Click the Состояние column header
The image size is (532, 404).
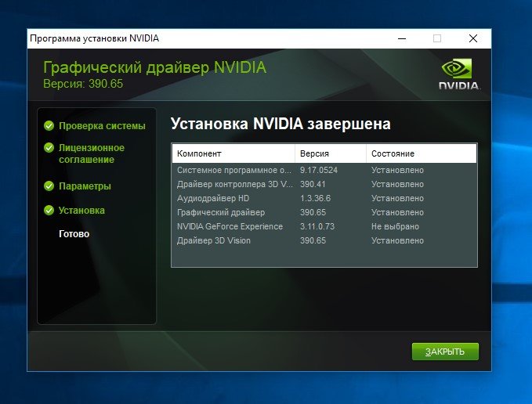pyautogui.click(x=421, y=153)
